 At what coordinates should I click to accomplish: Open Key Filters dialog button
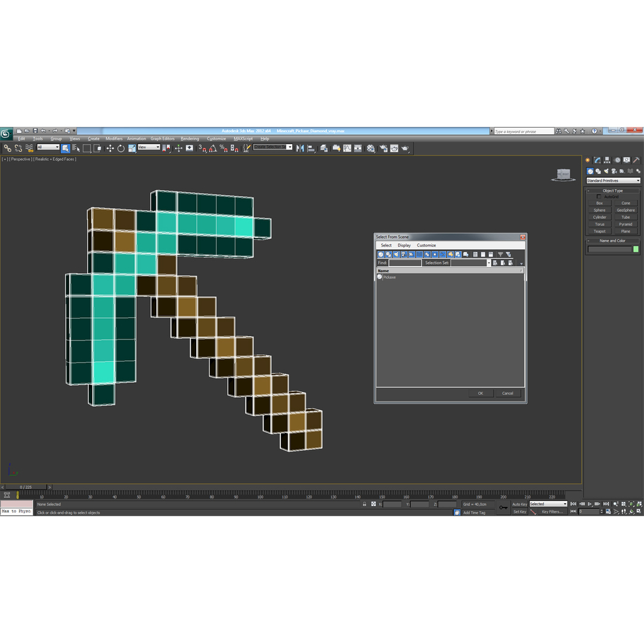click(552, 512)
